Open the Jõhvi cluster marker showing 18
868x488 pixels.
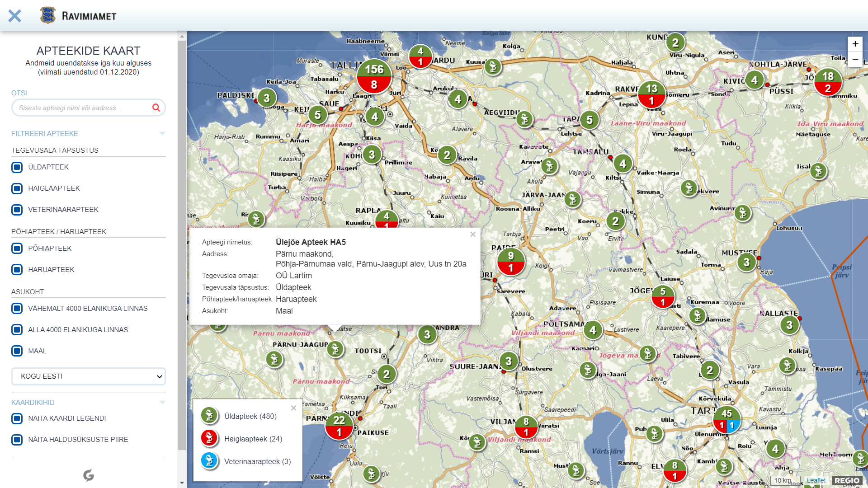(828, 82)
